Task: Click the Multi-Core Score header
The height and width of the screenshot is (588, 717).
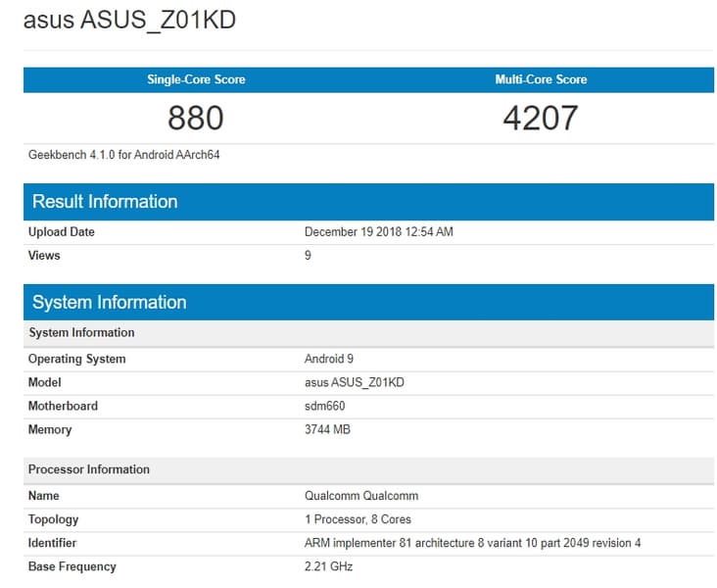Action: click(x=541, y=79)
